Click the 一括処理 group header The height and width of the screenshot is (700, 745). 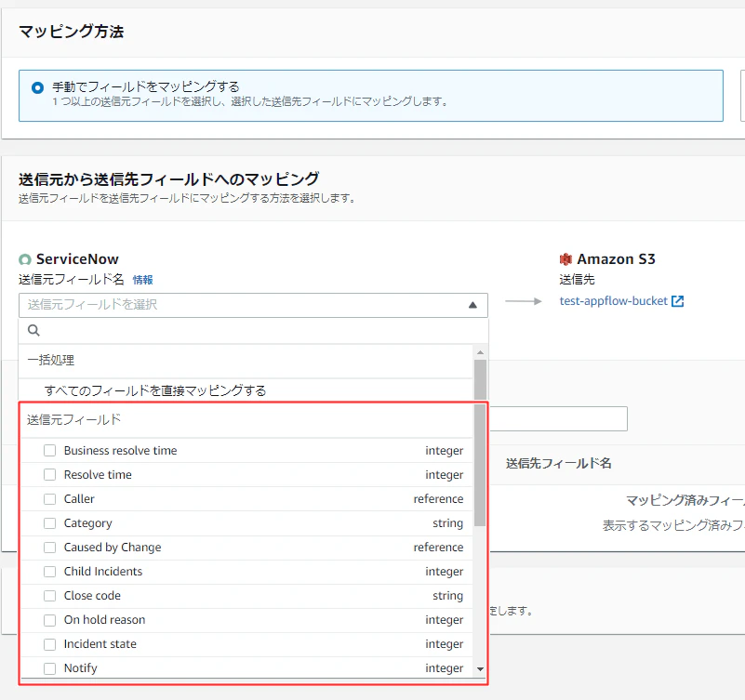pyautogui.click(x=51, y=360)
